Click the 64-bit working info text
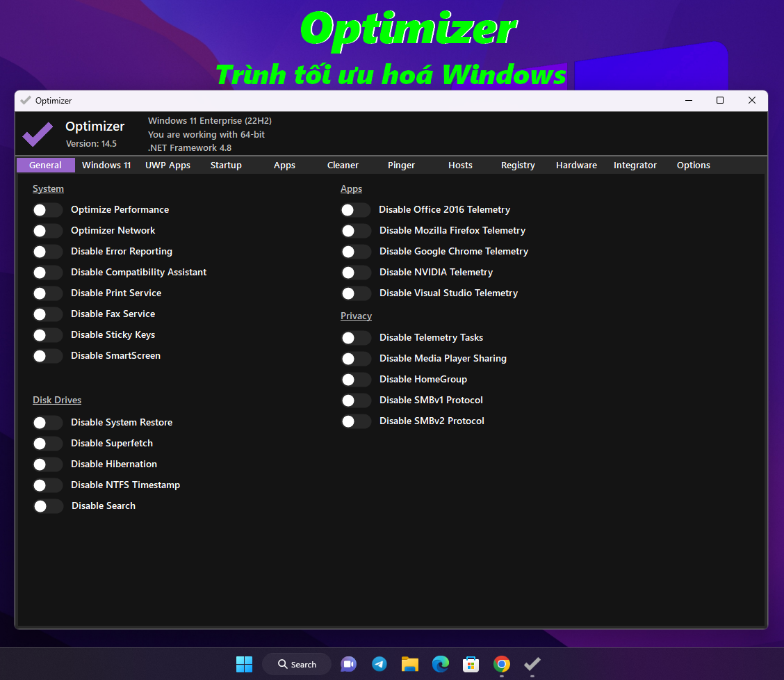Viewport: 784px width, 680px height. click(x=206, y=134)
